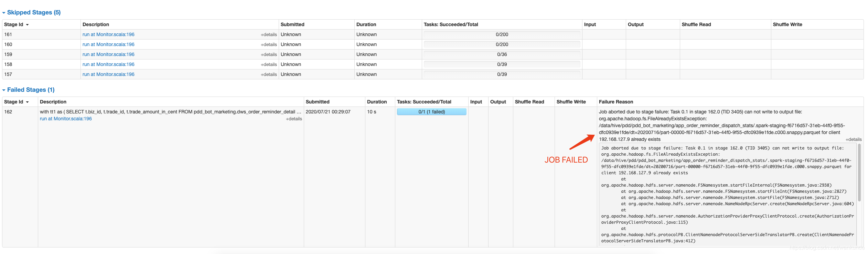The width and height of the screenshot is (868, 254).
Task: Click the 0/39 progress bar for stage 157
Action: coord(502,74)
